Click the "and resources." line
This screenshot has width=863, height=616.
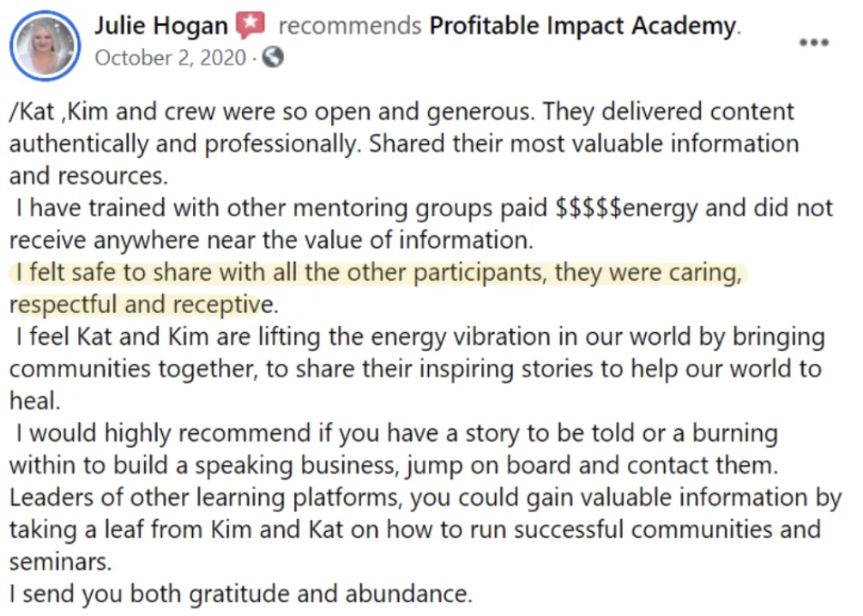pos(88,176)
